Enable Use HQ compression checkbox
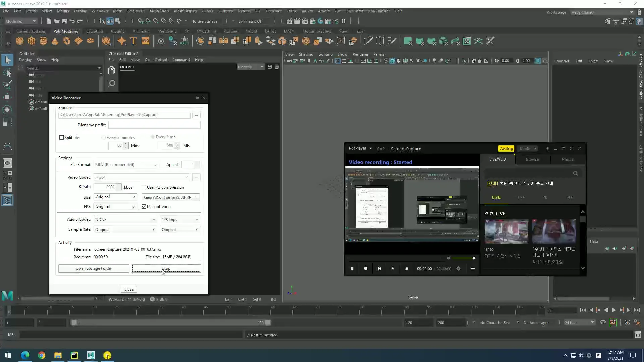644x362 pixels. [x=144, y=187]
